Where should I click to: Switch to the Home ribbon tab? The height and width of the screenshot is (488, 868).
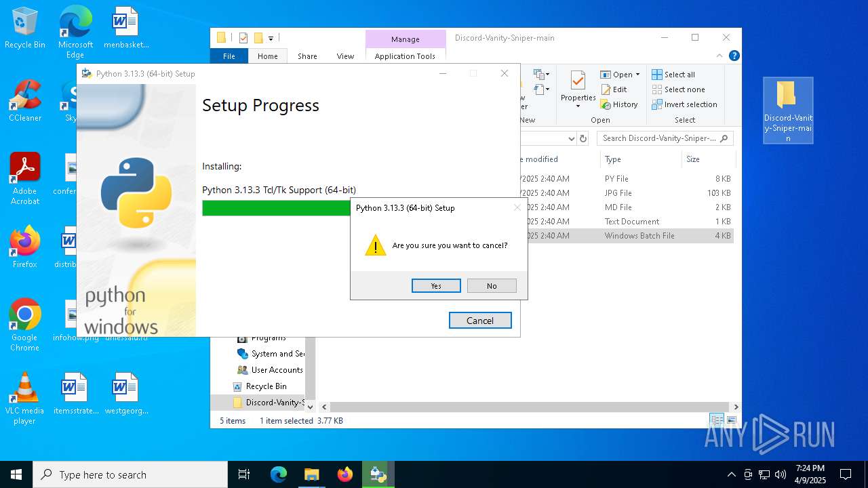[x=267, y=56]
